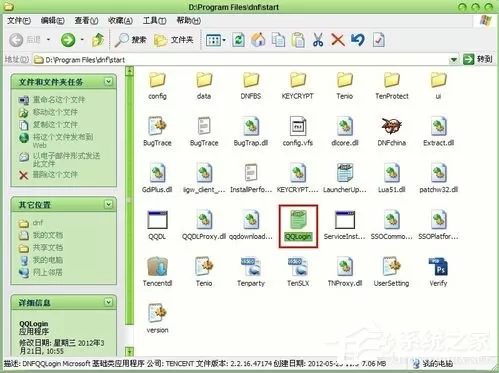This screenshot has width=499, height=373.
Task: Go up one folder level
Action: click(x=98, y=40)
